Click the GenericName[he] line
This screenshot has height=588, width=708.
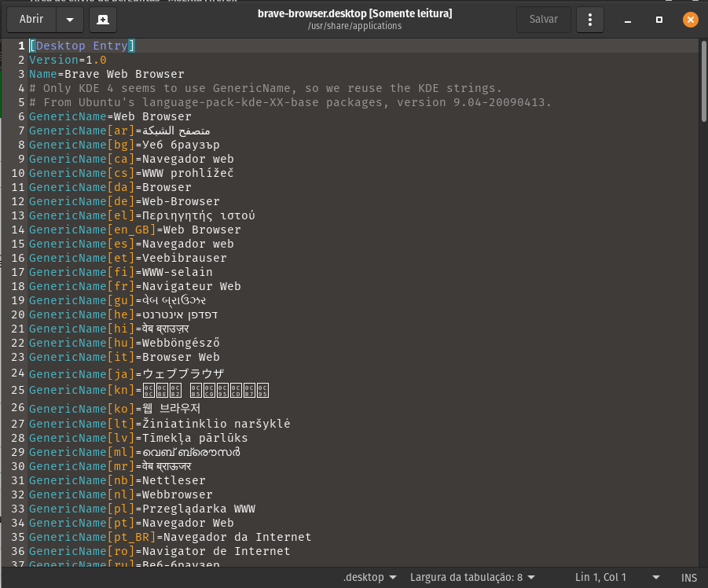tap(123, 314)
